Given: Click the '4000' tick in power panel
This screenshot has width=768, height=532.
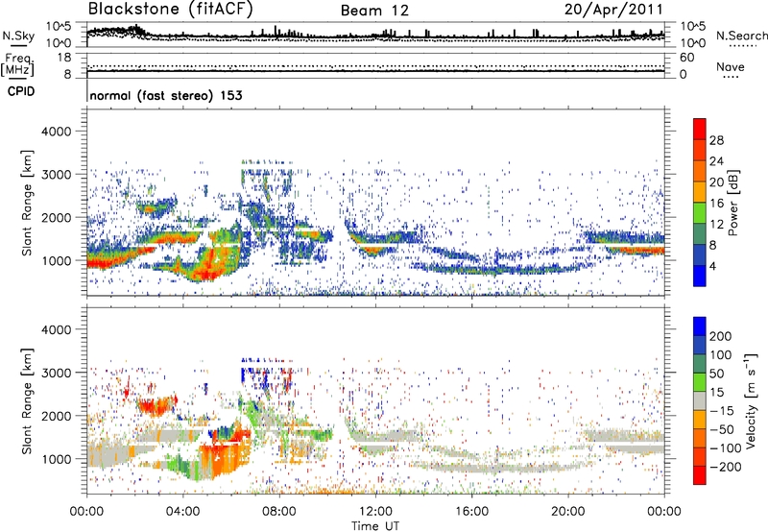Looking at the screenshot, I should [x=57, y=132].
